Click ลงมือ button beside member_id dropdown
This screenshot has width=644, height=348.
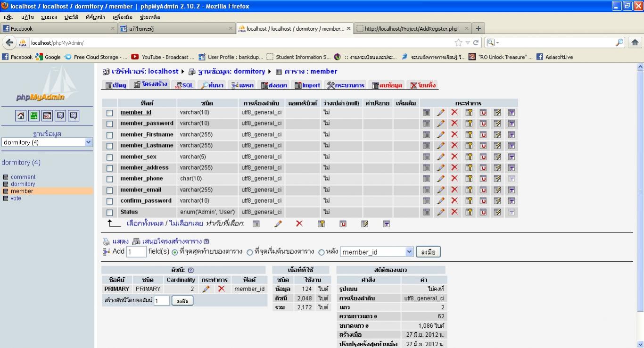click(x=428, y=252)
